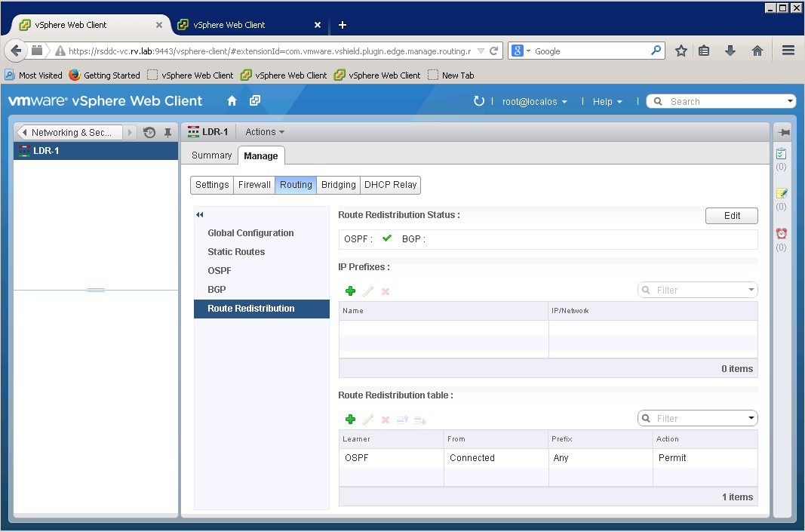Click the vSphere home icon
Viewport: 805px width, 532px height.
tap(232, 101)
